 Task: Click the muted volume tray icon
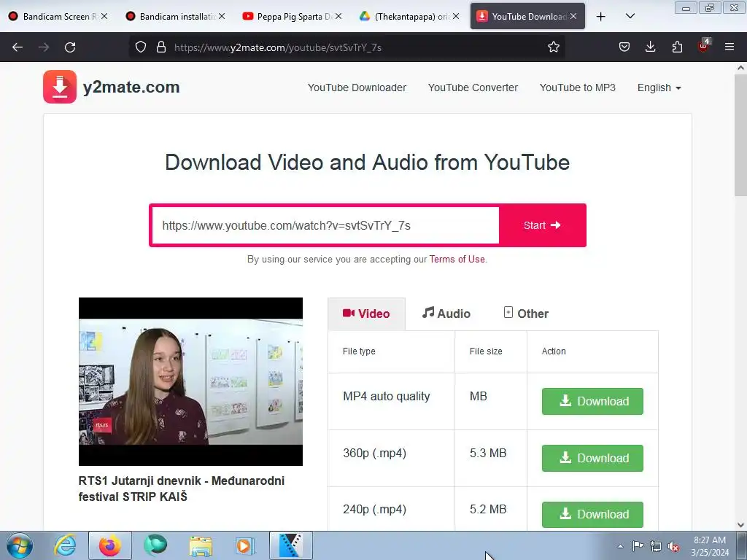(673, 547)
